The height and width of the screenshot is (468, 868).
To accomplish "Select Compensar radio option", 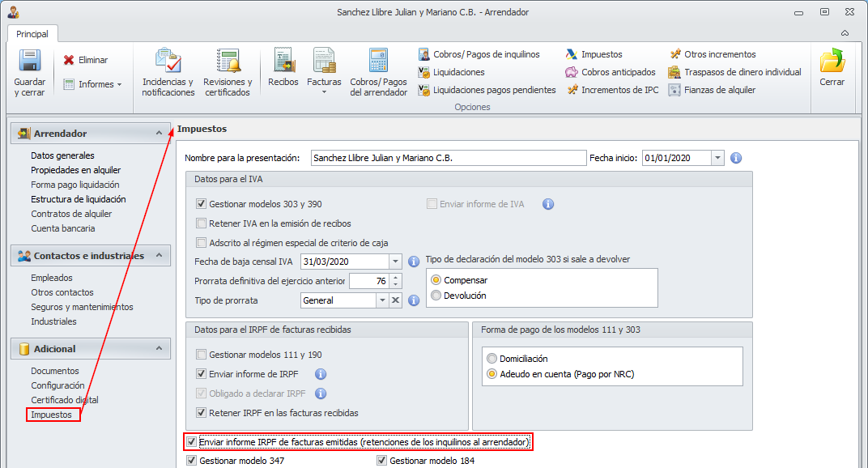I will (436, 280).
